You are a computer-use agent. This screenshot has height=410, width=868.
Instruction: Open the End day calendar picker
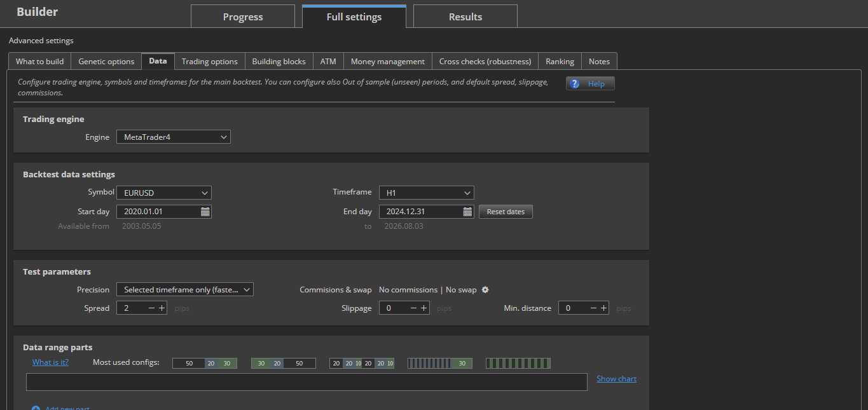click(467, 212)
